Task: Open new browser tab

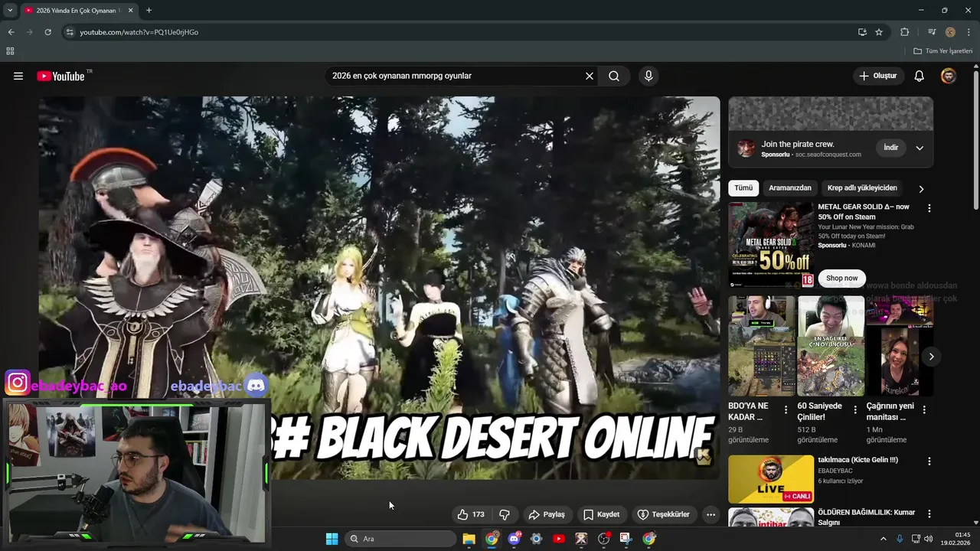Action: [149, 11]
